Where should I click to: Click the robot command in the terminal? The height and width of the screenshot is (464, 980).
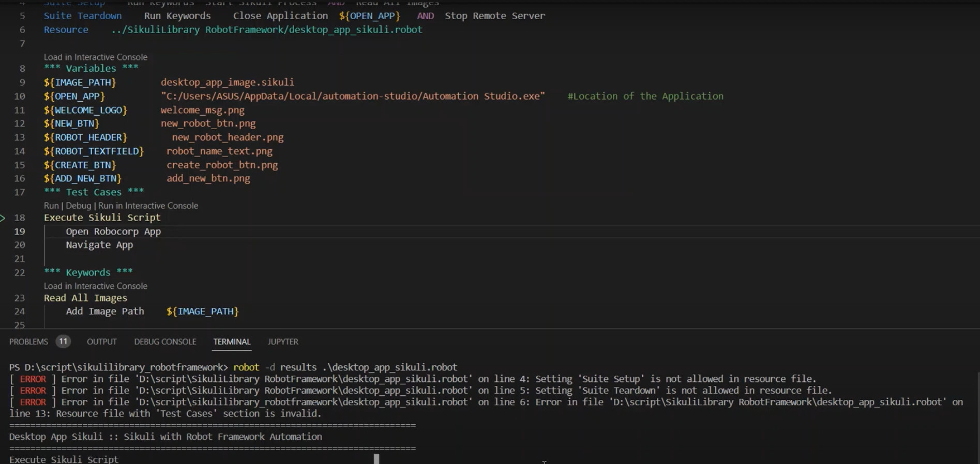point(246,367)
